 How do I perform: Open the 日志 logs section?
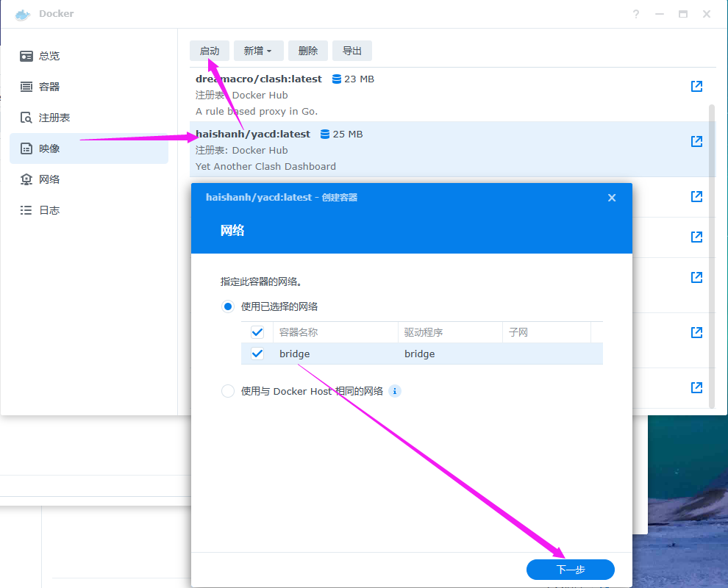pos(89,210)
